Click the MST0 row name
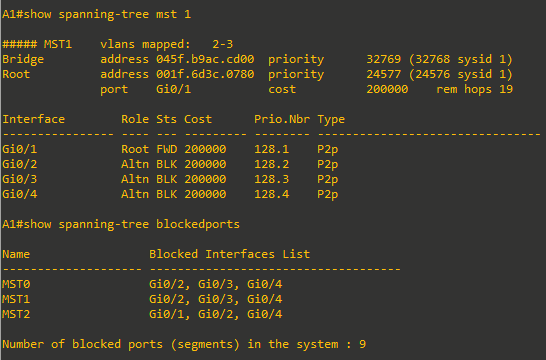546x360 pixels. coord(16,284)
